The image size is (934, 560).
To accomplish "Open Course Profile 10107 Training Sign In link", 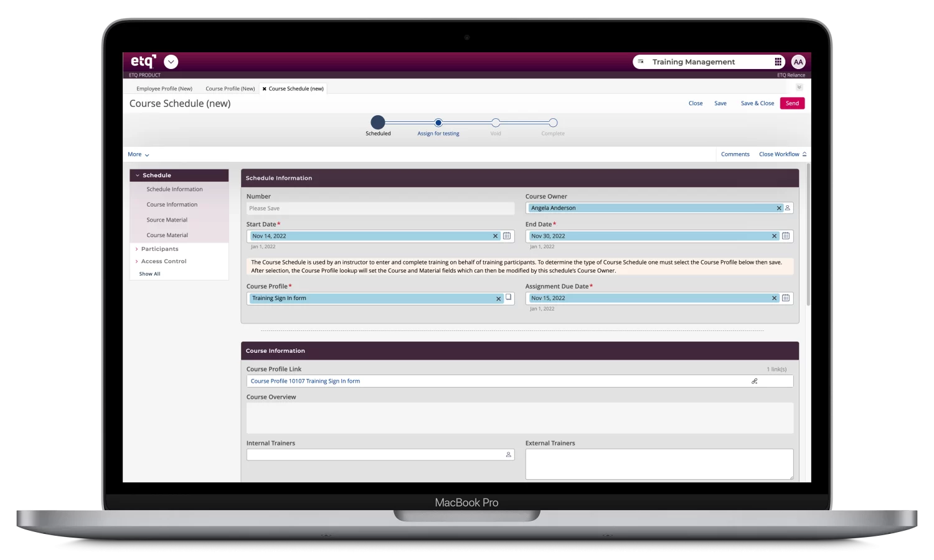I will click(305, 381).
